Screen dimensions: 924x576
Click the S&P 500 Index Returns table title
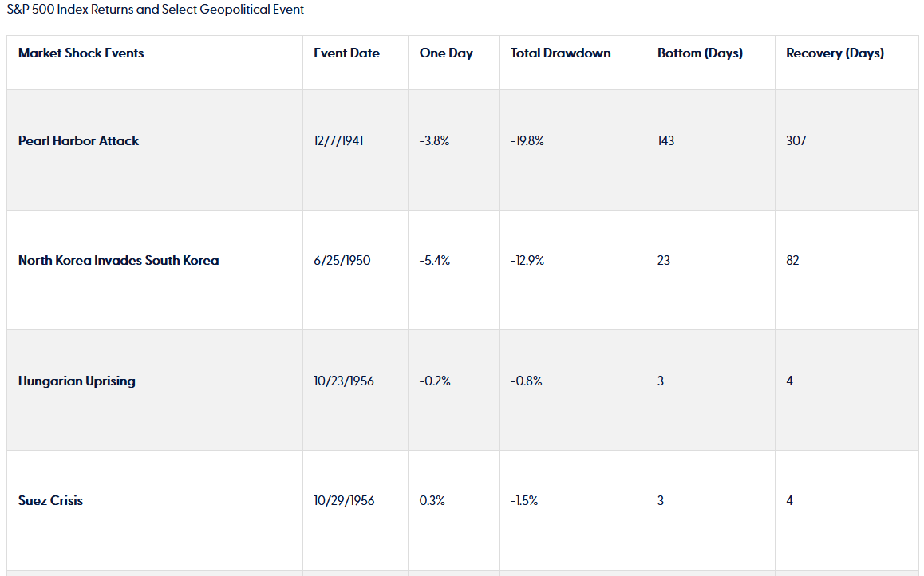point(155,10)
